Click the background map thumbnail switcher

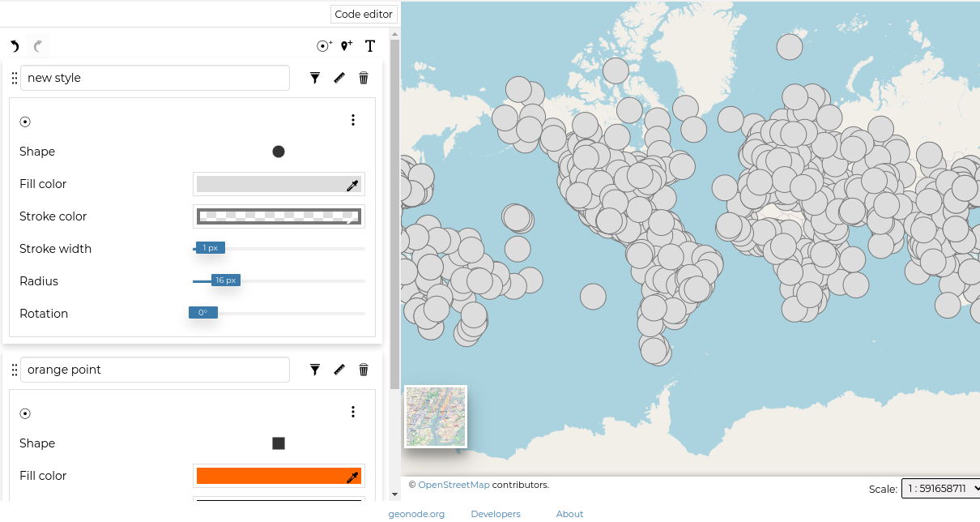[x=436, y=417]
